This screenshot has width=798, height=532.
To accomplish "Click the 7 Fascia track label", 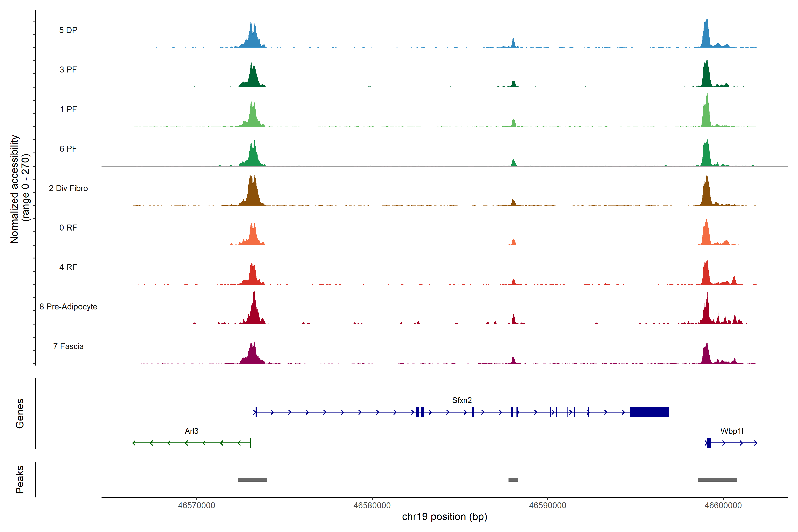I will pos(68,346).
